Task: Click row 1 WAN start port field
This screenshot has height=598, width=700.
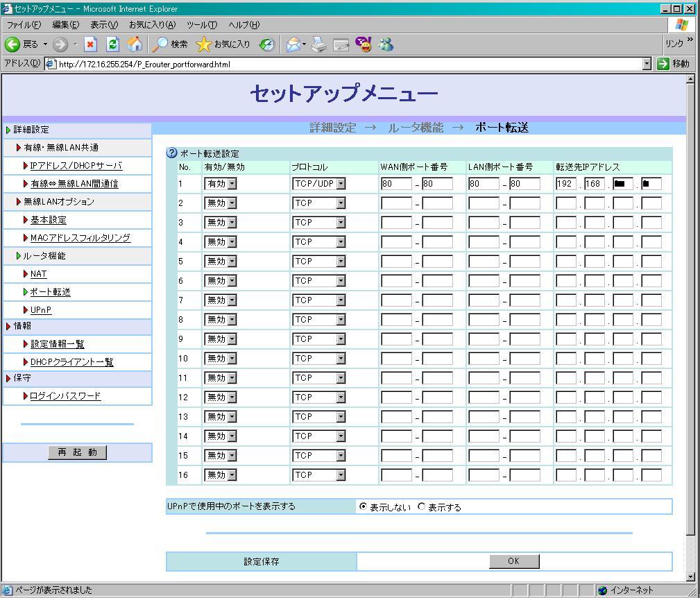Action: pos(396,183)
